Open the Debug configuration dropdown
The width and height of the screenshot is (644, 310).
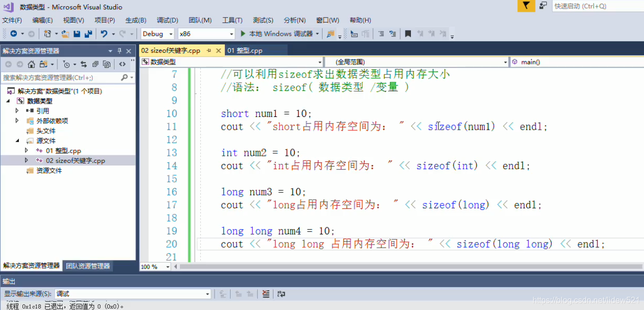tap(158, 34)
